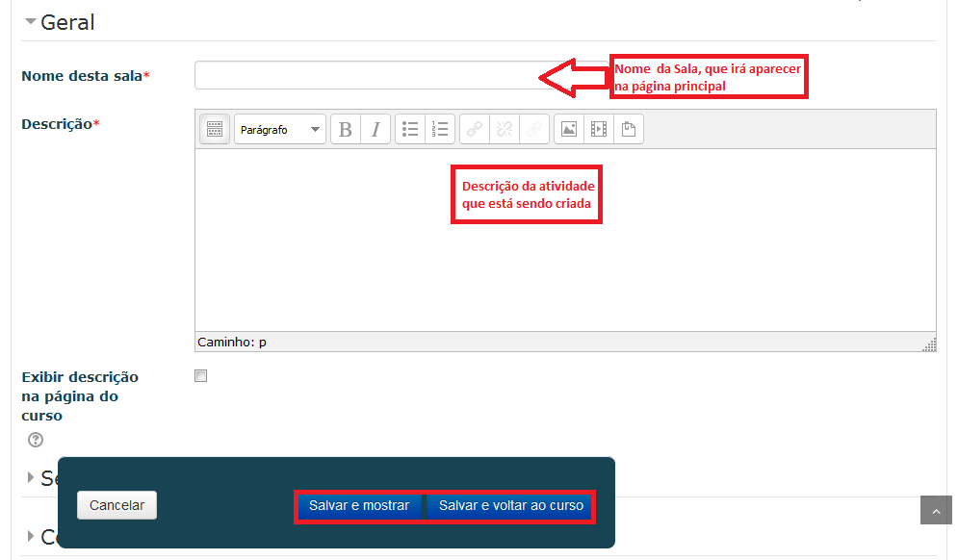Click the Cancelar button
The image size is (958, 560).
tap(117, 505)
